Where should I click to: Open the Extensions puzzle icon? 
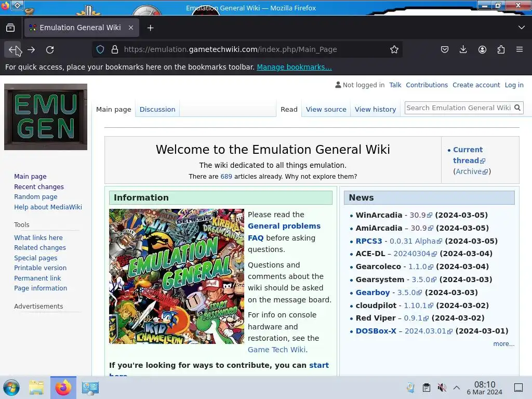point(501,49)
